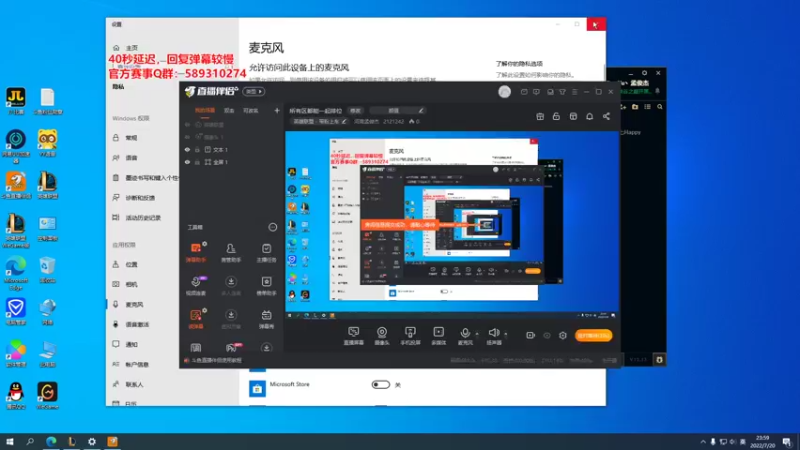
Task: Click 修改 button next to stream title
Action: point(355,110)
